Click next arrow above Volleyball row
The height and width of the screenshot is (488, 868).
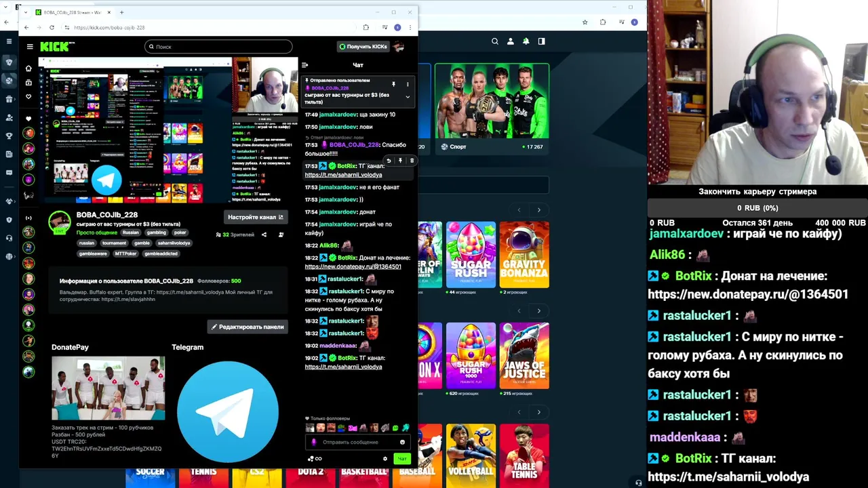538,412
